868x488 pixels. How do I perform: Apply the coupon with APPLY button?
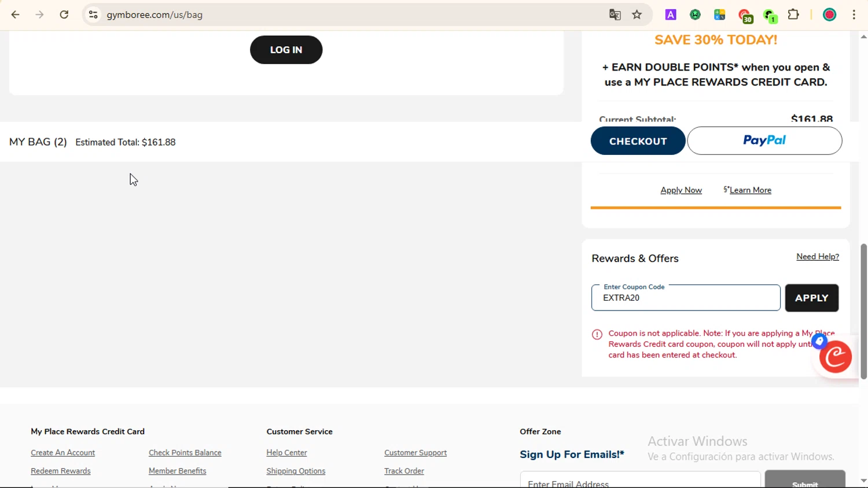pyautogui.click(x=811, y=298)
